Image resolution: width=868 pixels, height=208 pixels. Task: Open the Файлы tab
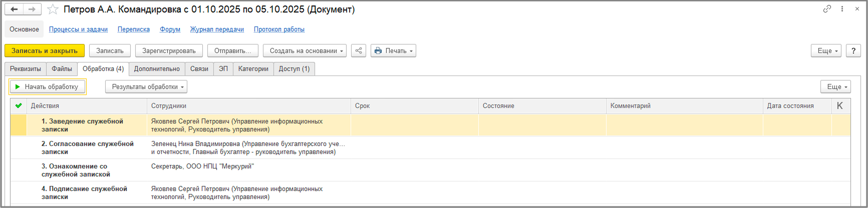(x=62, y=68)
